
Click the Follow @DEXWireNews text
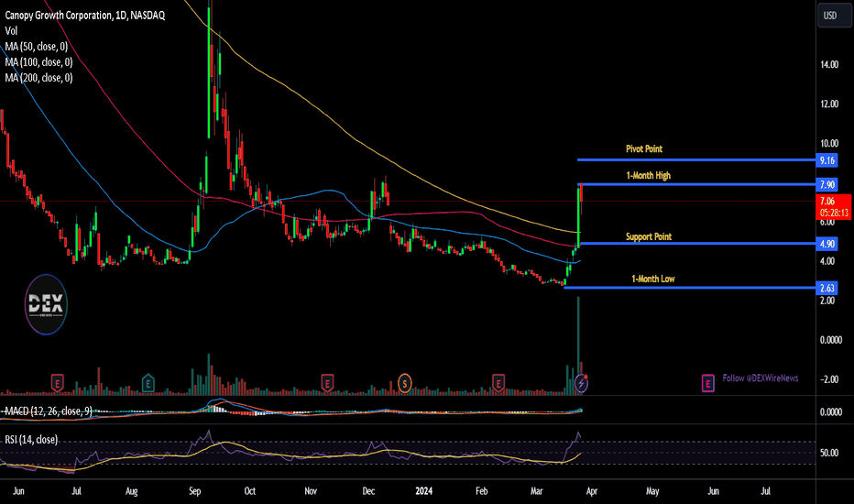pos(761,378)
